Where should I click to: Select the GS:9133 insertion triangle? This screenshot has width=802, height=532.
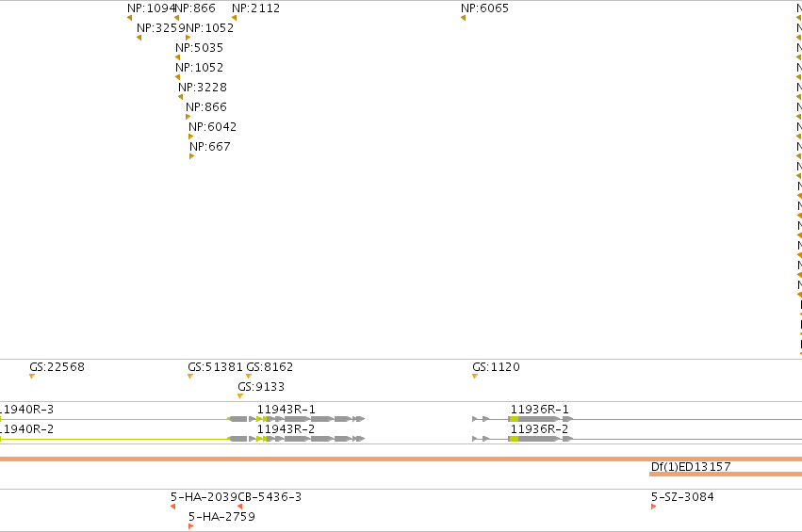click(240, 396)
